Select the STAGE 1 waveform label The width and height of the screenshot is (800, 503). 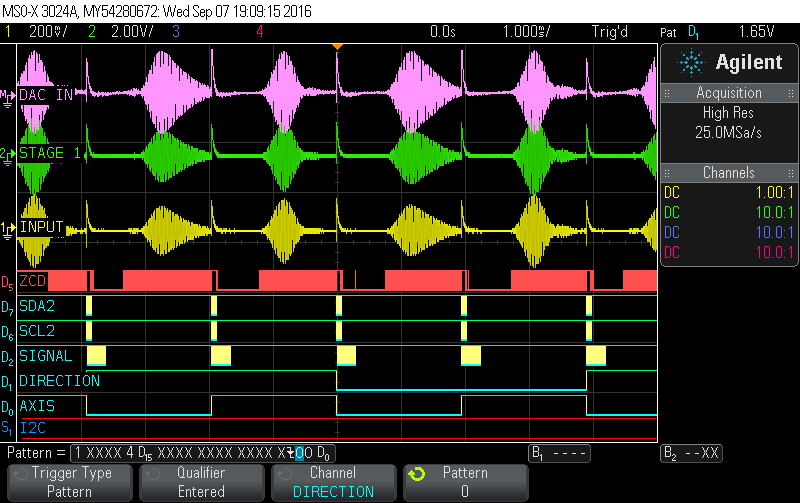[49, 153]
